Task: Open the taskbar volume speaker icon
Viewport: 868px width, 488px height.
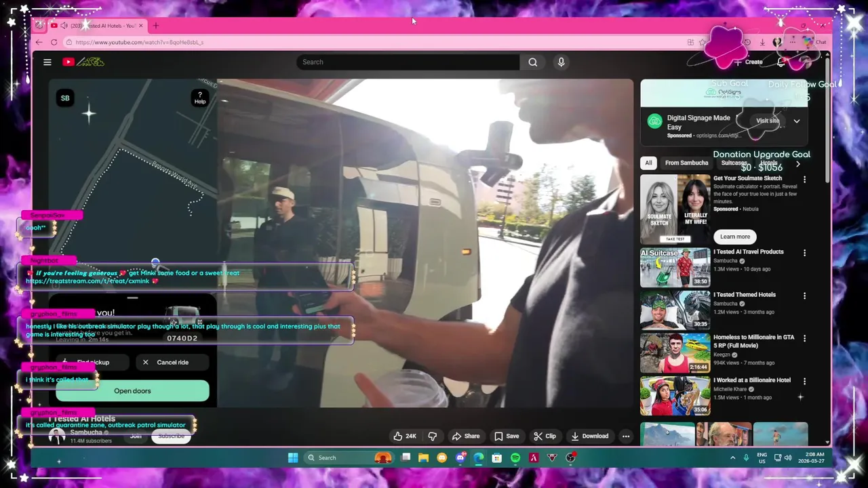Action: (788, 457)
